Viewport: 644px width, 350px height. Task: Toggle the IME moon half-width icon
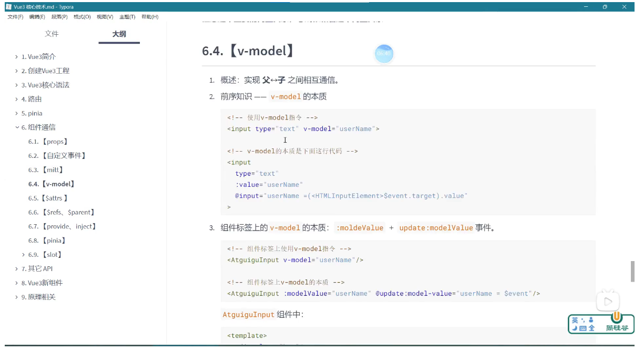tap(575, 328)
